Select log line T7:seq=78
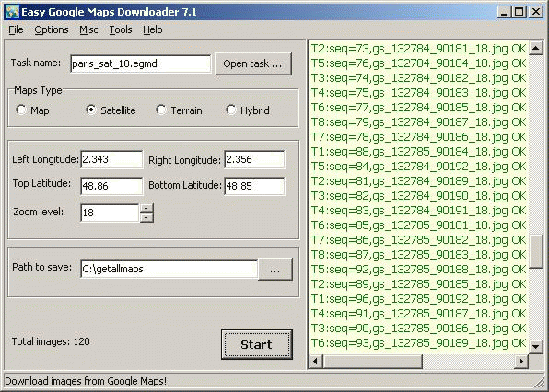The image size is (549, 392). pos(418,137)
